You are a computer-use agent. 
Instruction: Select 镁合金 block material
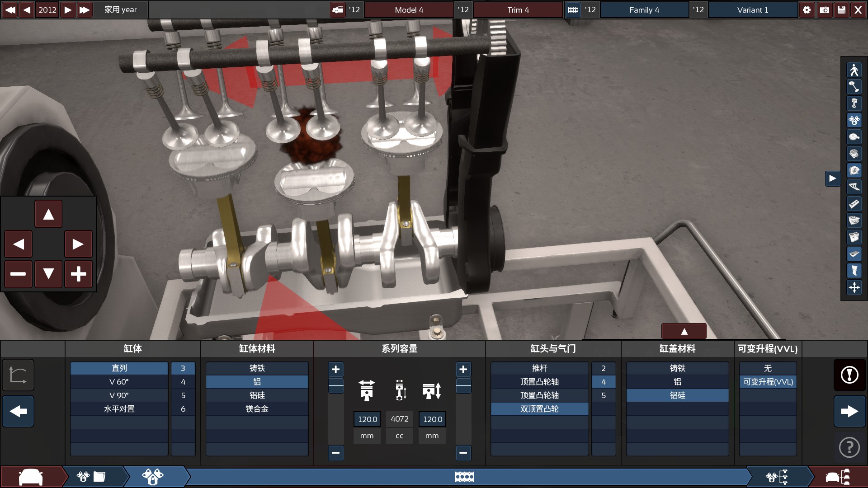(x=257, y=409)
